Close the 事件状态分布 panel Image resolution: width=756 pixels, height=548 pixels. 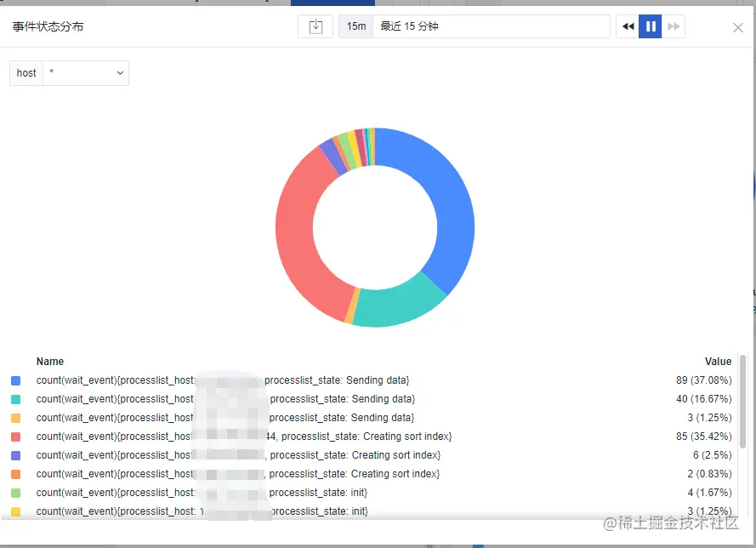[737, 27]
